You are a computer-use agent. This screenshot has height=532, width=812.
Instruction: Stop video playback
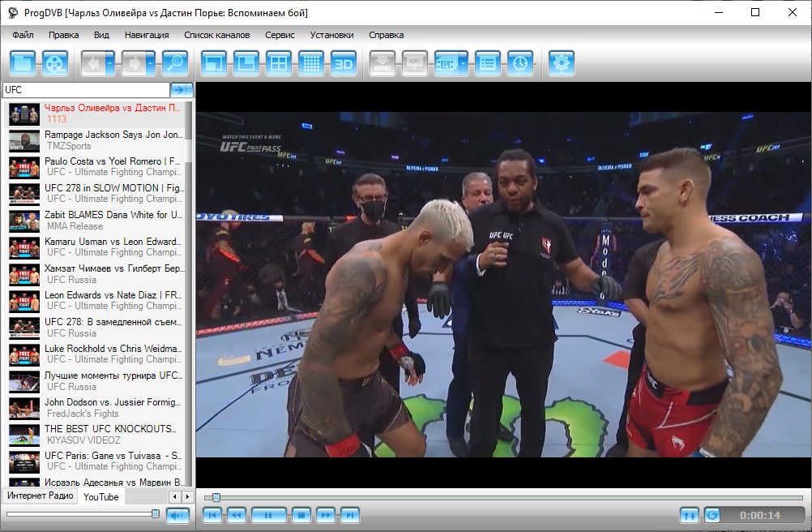coord(301,515)
